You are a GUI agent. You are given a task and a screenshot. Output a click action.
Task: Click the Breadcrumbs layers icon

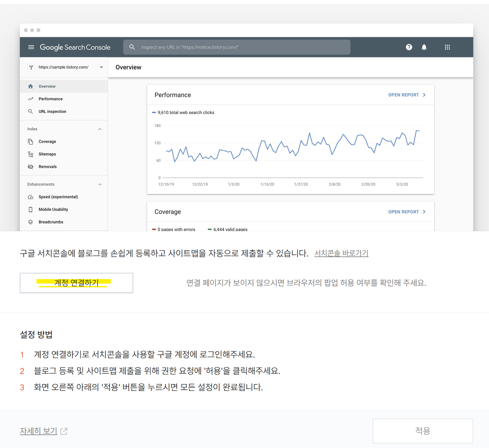(x=31, y=222)
